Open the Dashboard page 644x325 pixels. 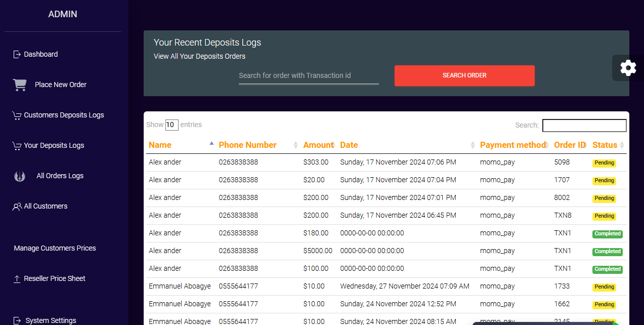click(40, 54)
